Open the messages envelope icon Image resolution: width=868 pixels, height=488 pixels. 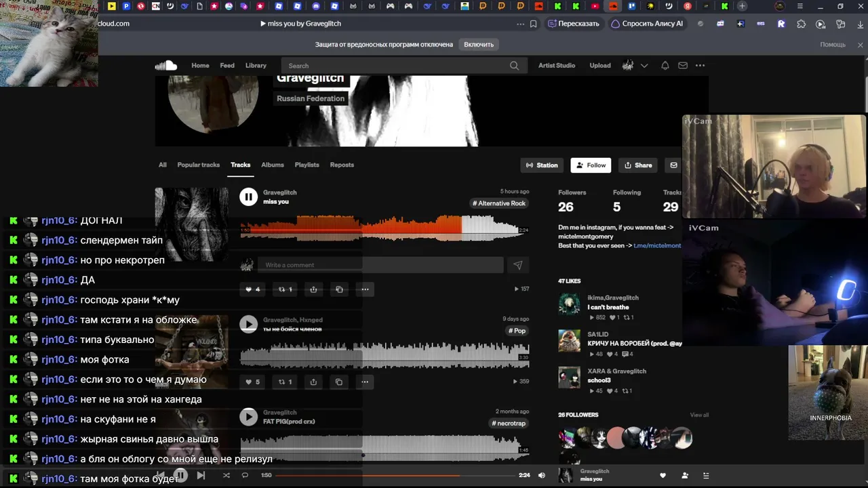click(683, 66)
